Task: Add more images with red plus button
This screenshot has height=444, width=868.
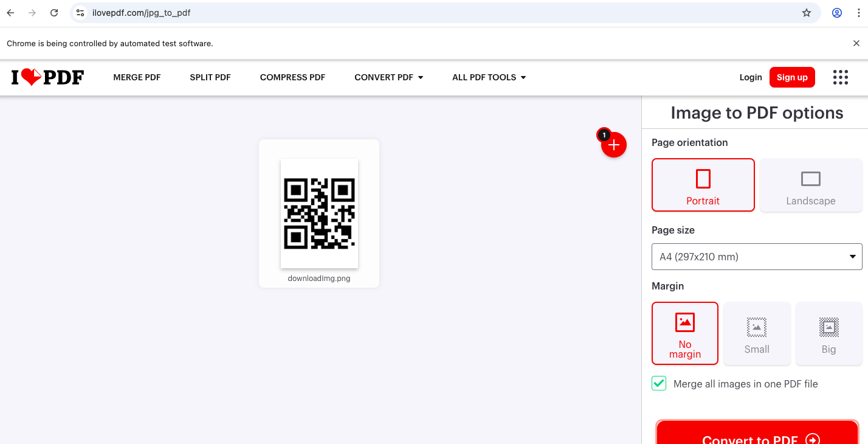Action: [x=614, y=145]
